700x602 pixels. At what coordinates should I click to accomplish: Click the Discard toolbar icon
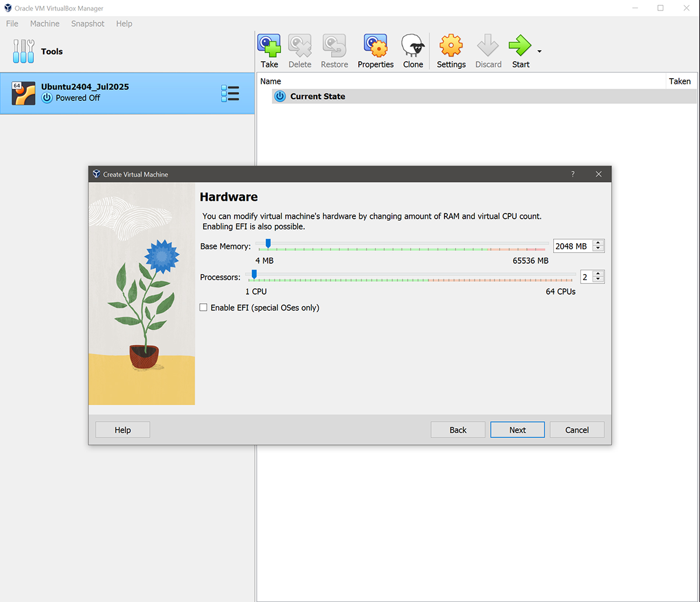[x=488, y=45]
